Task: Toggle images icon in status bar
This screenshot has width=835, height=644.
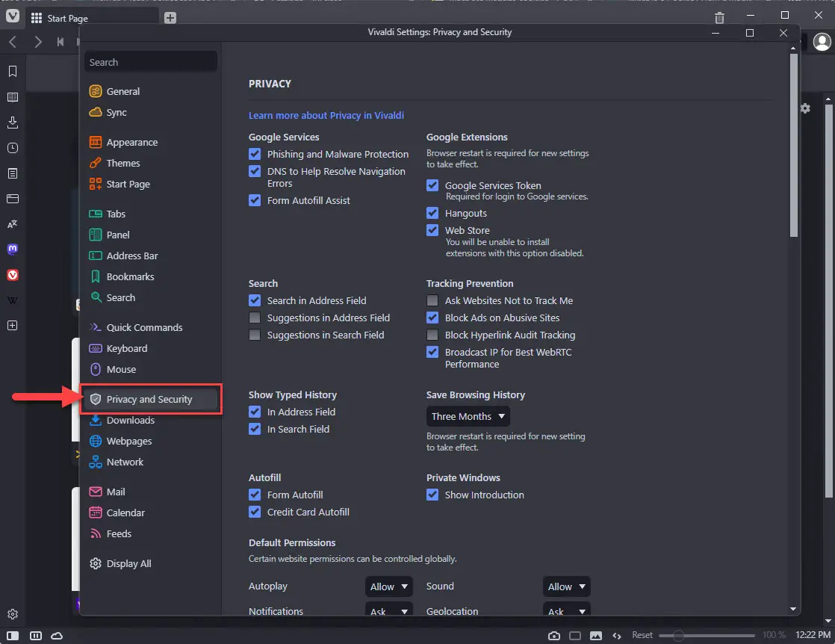Action: 596,636
